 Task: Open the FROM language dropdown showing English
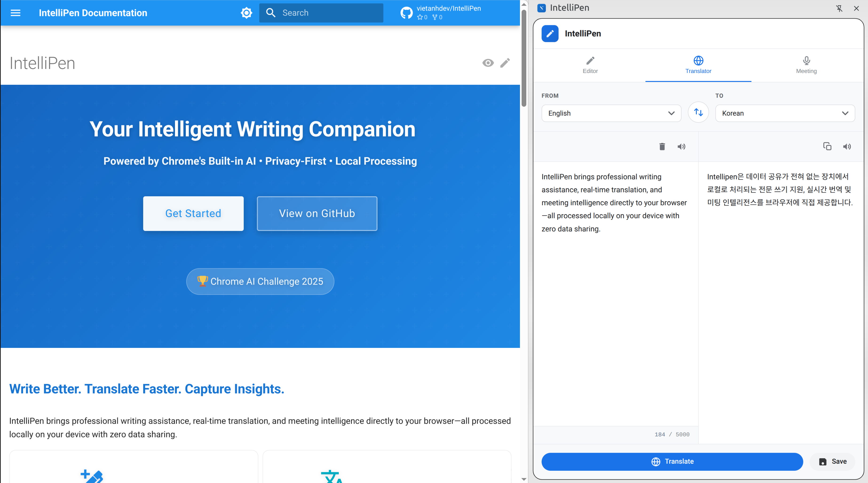[x=611, y=113]
